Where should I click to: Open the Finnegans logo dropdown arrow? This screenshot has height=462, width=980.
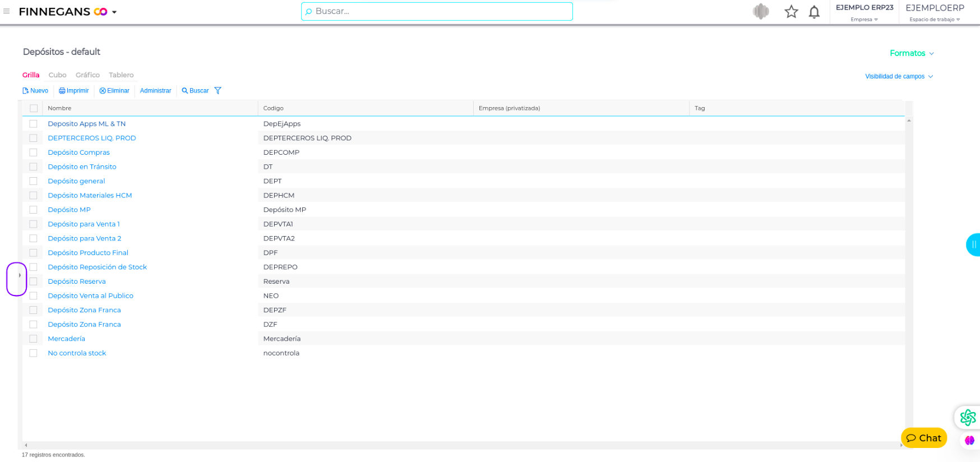(x=114, y=12)
